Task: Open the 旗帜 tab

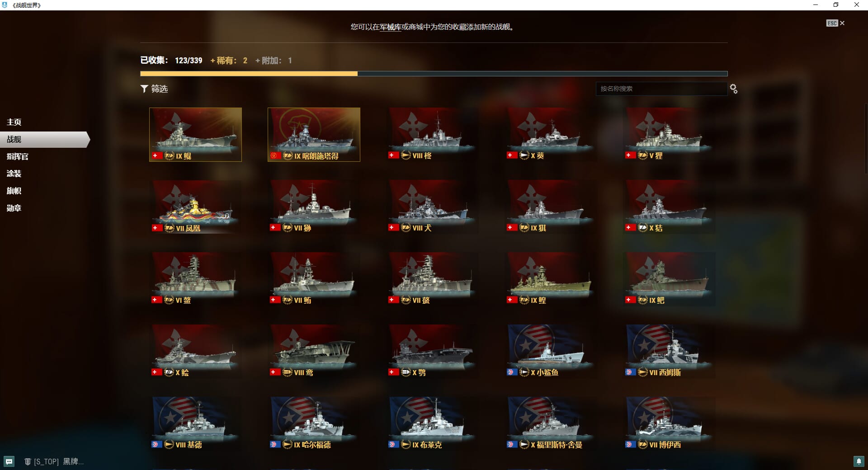Action: [x=14, y=191]
